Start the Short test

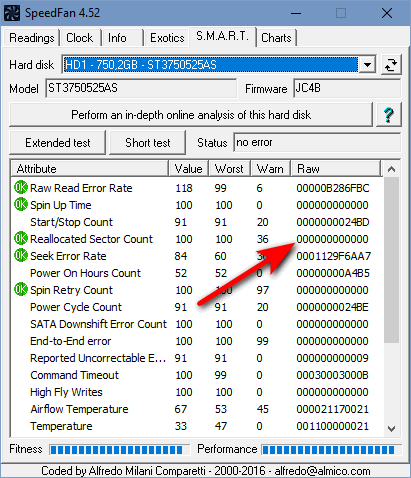[x=148, y=143]
